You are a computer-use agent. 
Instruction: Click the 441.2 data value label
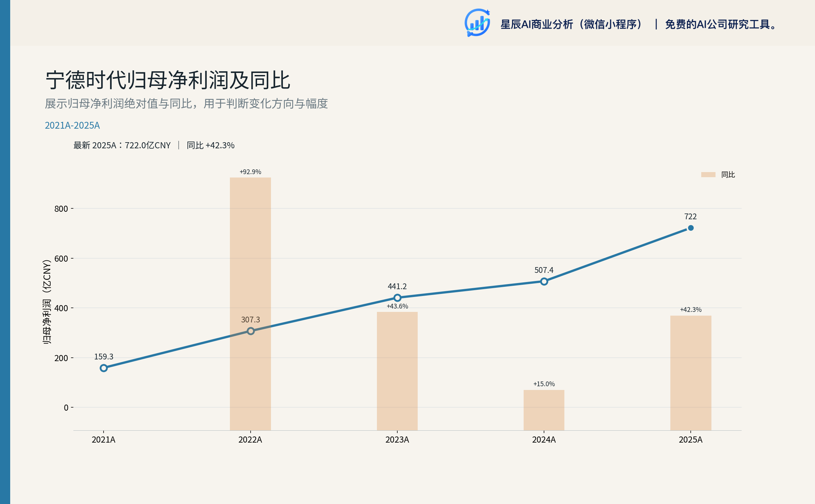pyautogui.click(x=397, y=286)
